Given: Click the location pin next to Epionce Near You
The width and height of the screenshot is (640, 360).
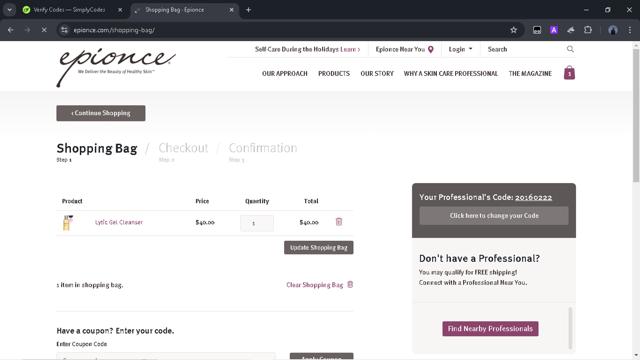Looking at the screenshot, I should (x=431, y=49).
